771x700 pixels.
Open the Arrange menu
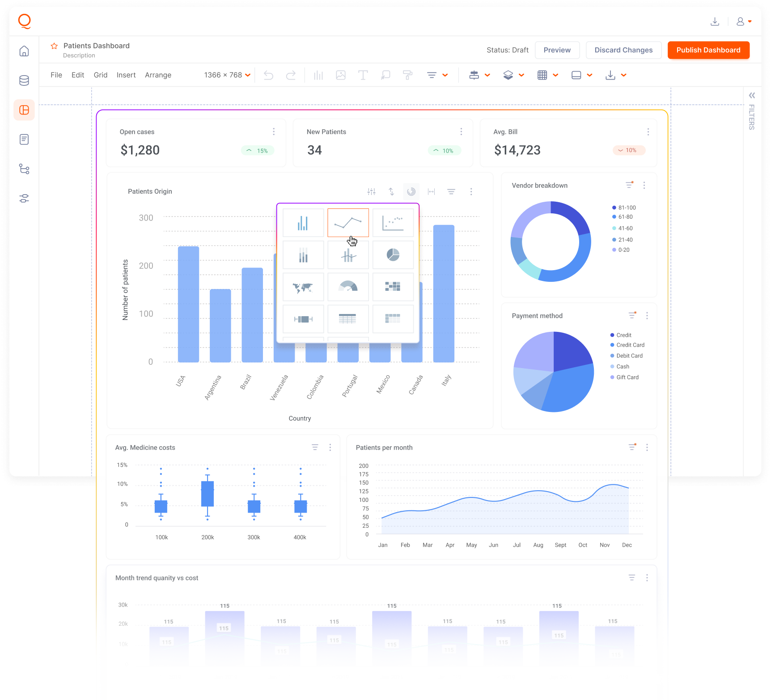coord(158,75)
